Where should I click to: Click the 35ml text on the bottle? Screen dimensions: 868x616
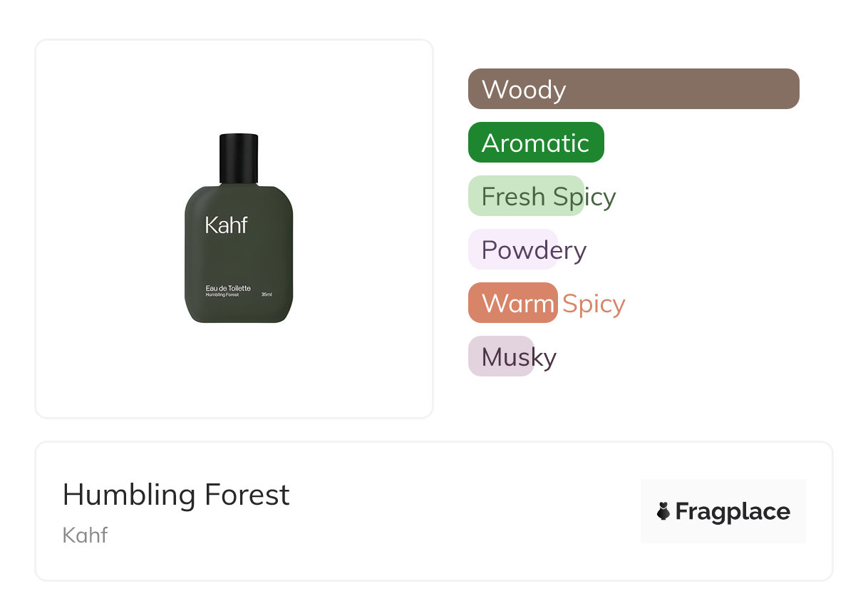(x=267, y=294)
